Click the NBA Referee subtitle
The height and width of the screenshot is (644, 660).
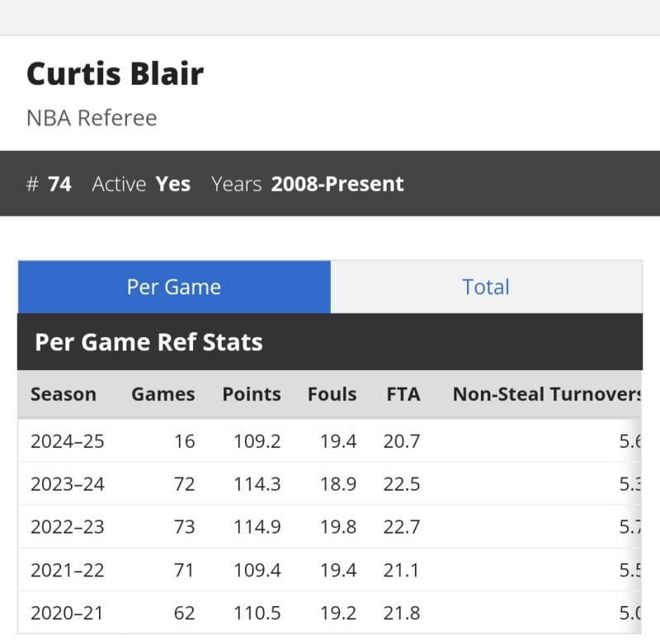click(92, 118)
